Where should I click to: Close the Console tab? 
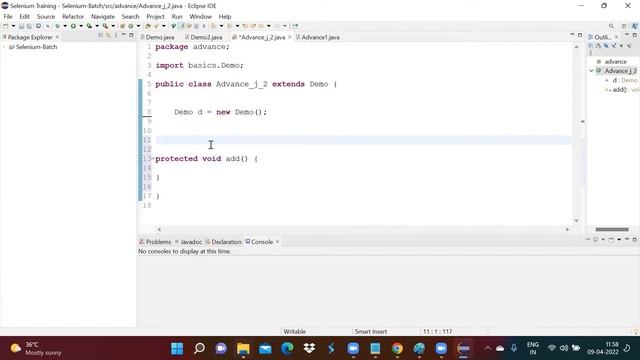(x=278, y=242)
